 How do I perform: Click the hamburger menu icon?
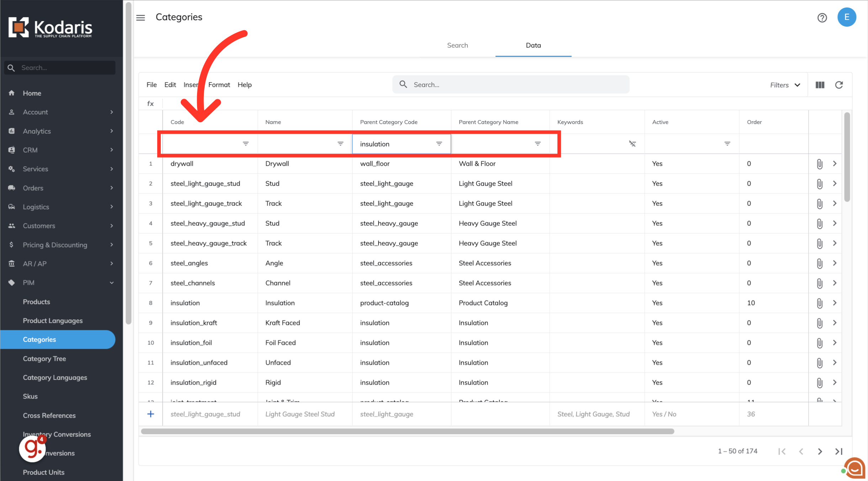tap(141, 17)
